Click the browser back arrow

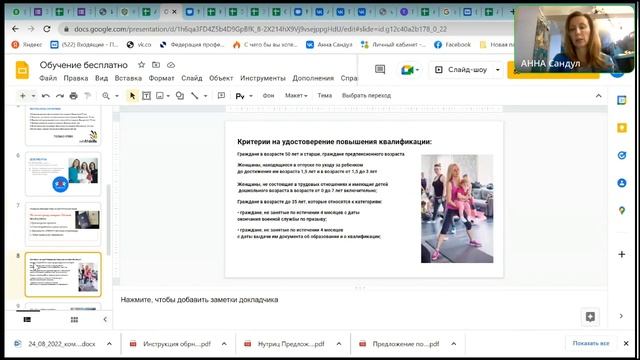15,29
